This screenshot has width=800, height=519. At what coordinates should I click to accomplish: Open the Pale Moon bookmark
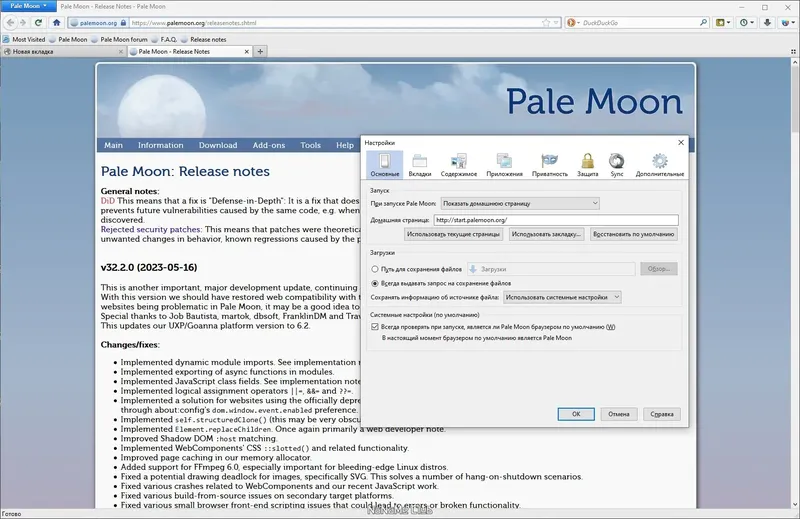coord(68,39)
